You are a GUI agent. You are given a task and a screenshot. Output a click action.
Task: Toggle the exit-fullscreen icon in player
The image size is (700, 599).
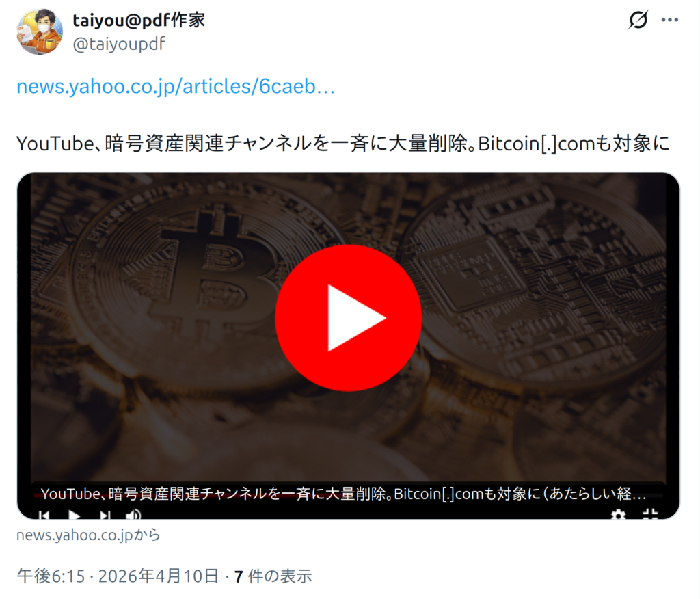coord(651,515)
